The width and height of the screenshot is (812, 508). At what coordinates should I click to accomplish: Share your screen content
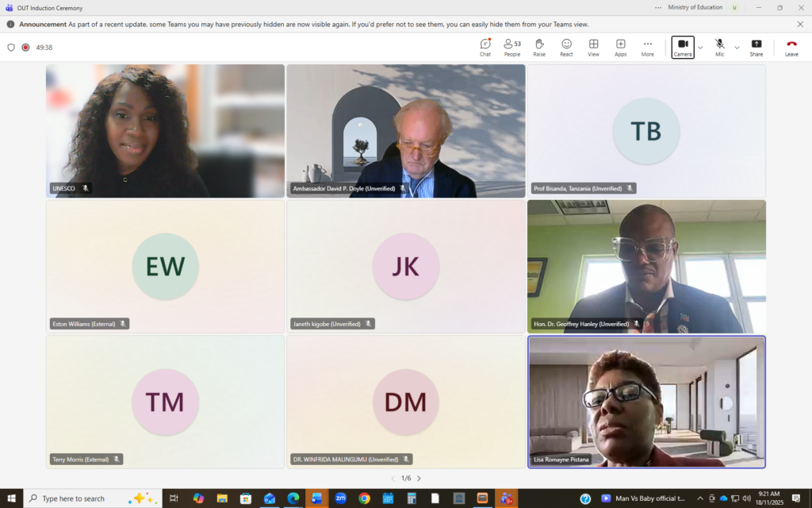pyautogui.click(x=756, y=47)
